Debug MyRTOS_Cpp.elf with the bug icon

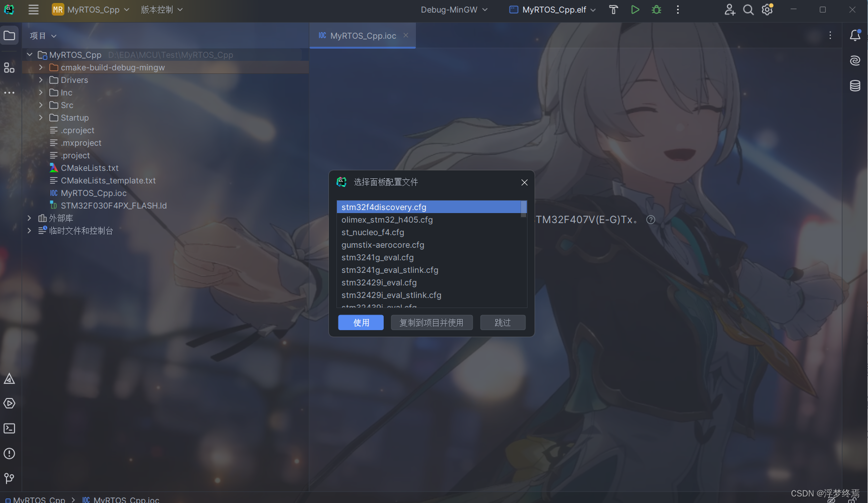(656, 10)
